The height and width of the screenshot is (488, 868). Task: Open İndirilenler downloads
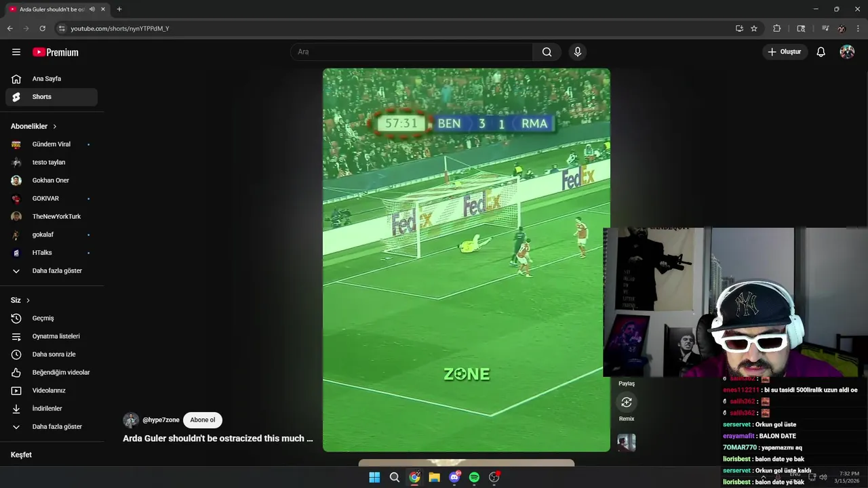tap(52, 409)
